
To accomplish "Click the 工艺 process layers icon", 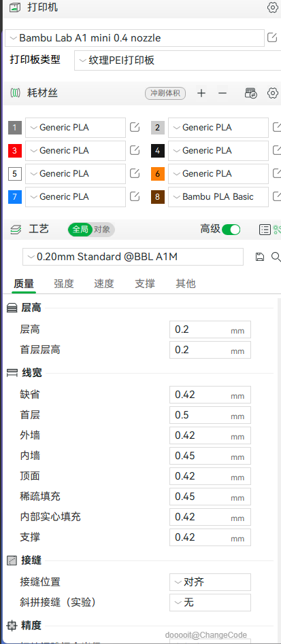I will coord(15,230).
